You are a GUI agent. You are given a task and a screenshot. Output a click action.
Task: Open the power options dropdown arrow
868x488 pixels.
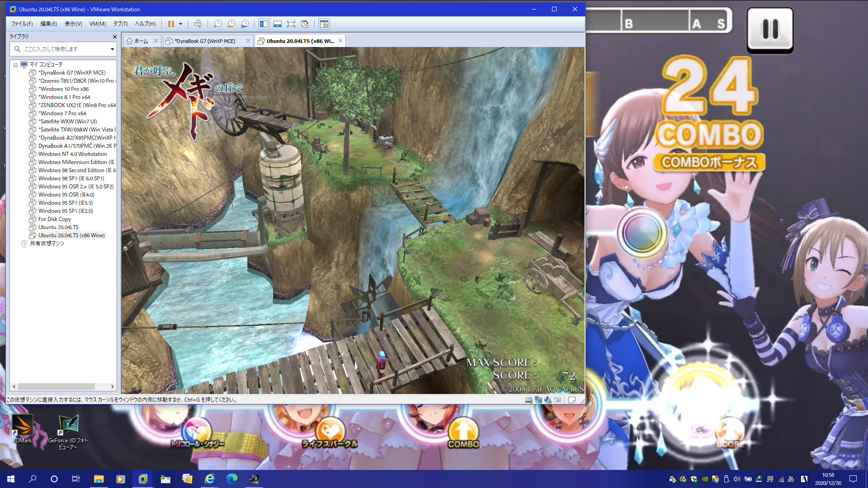click(180, 24)
